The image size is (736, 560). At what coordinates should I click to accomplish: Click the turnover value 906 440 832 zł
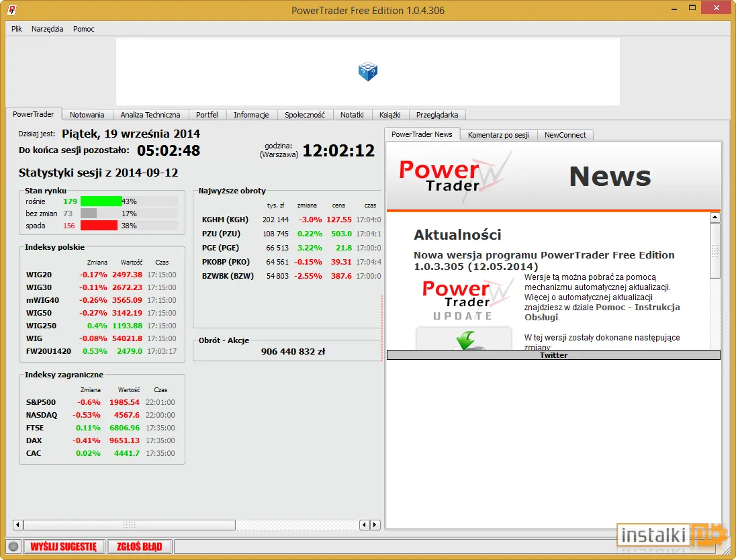(293, 351)
